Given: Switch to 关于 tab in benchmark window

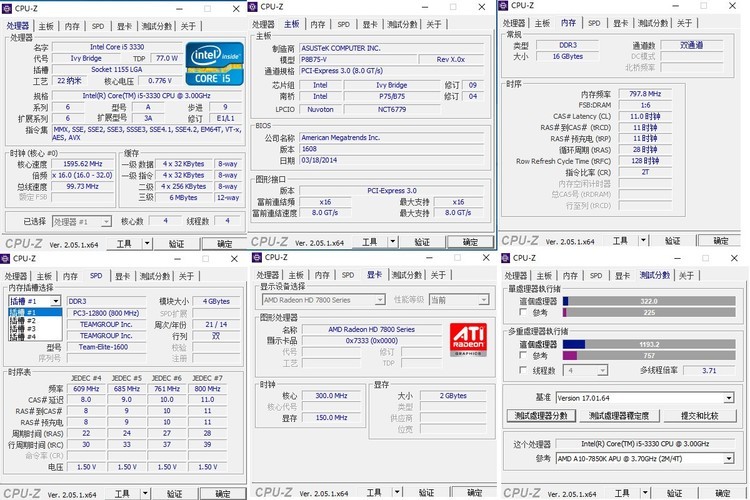Looking at the screenshot, I should point(686,276).
